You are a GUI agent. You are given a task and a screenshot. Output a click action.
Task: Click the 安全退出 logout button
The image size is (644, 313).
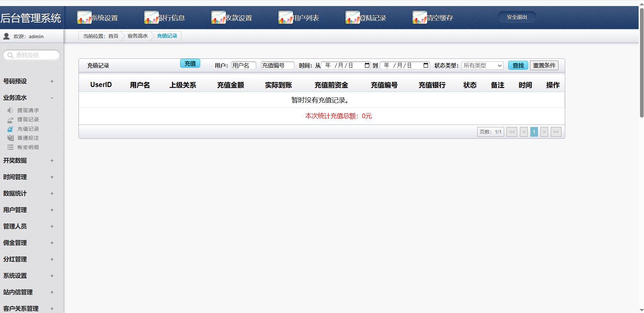(x=517, y=17)
